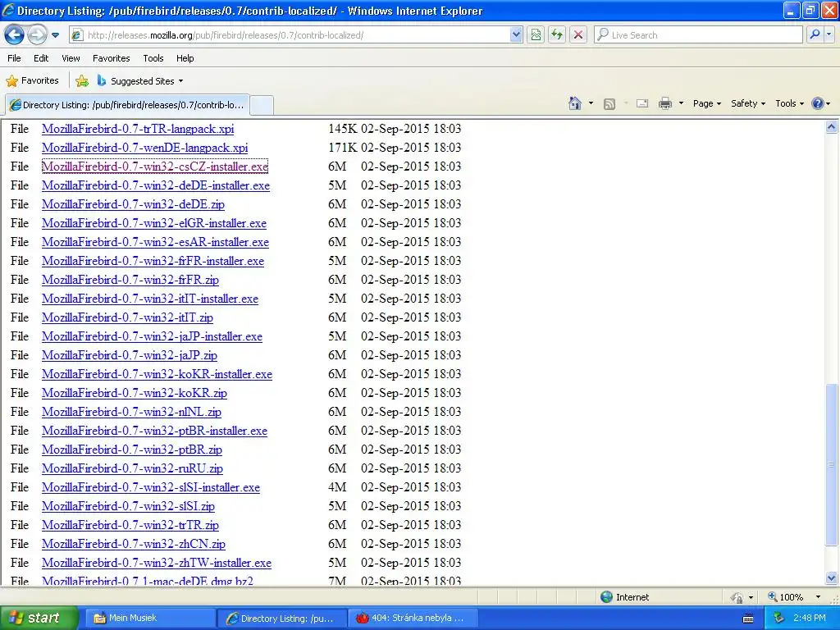
Task: Click the Stop loading icon
Action: coord(578,35)
